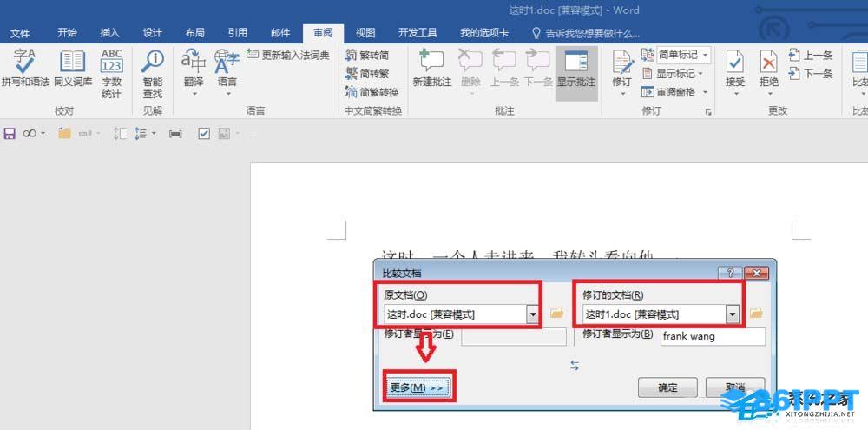Click the frank wang label field
The image size is (868, 430).
point(713,336)
